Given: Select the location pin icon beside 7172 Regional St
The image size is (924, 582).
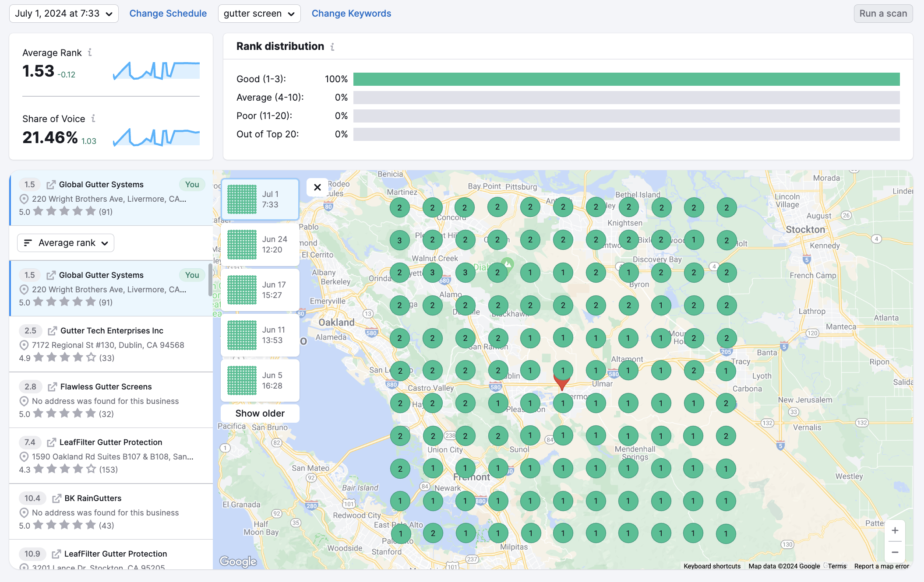Looking at the screenshot, I should point(24,345).
